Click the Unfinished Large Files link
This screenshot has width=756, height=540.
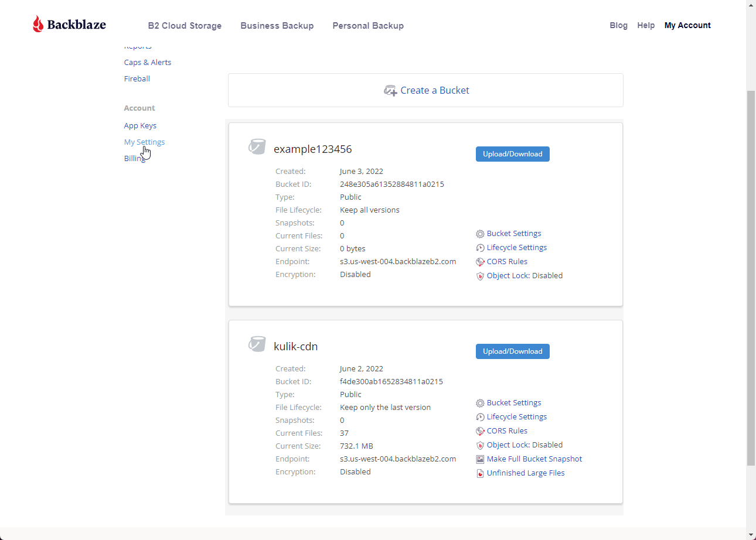526,473
